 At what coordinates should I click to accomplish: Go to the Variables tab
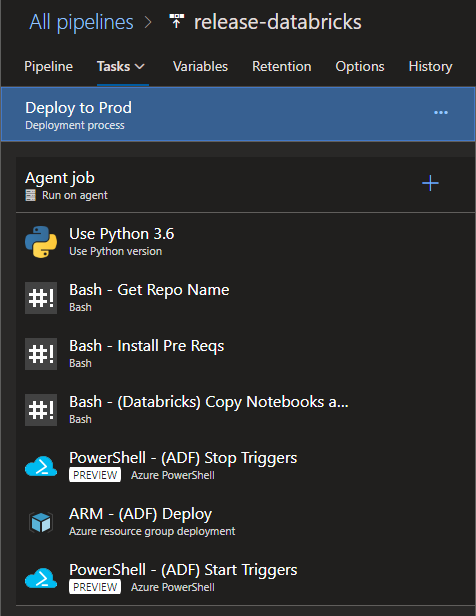pyautogui.click(x=200, y=66)
